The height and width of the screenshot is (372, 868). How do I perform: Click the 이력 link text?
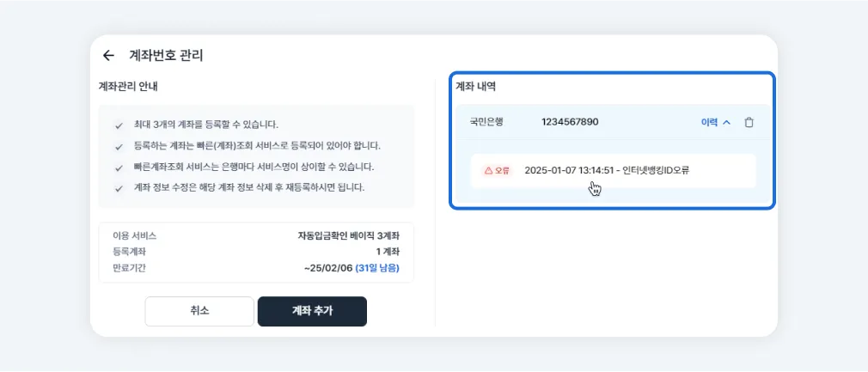tap(709, 122)
